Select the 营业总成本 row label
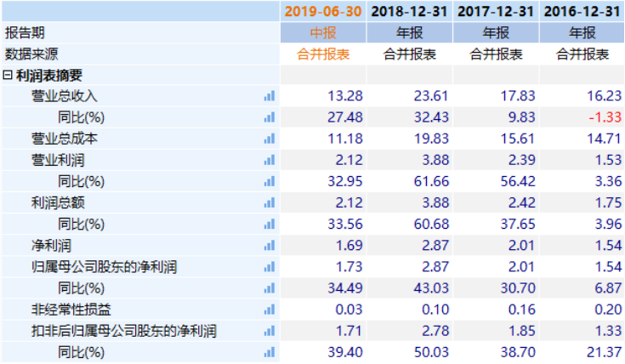This screenshot has width=625, height=364. pos(64,139)
